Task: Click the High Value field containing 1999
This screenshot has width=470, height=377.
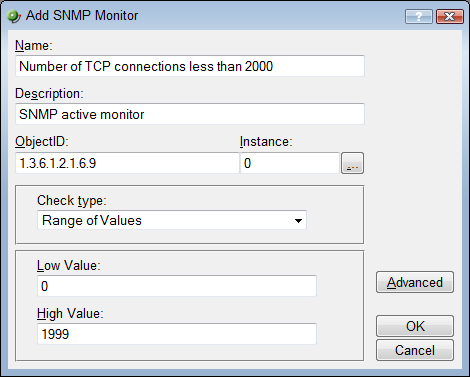Action: (x=177, y=334)
